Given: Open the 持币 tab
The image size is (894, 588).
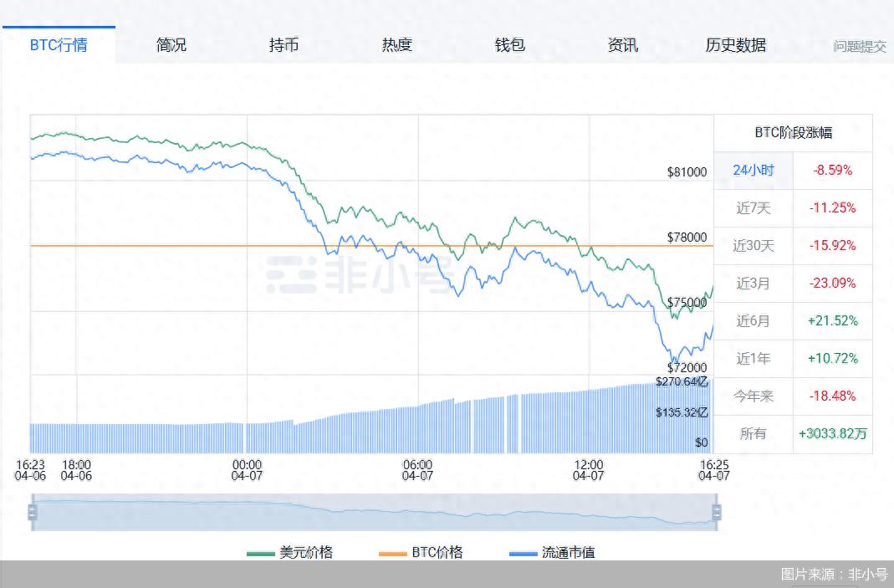Looking at the screenshot, I should (x=283, y=46).
